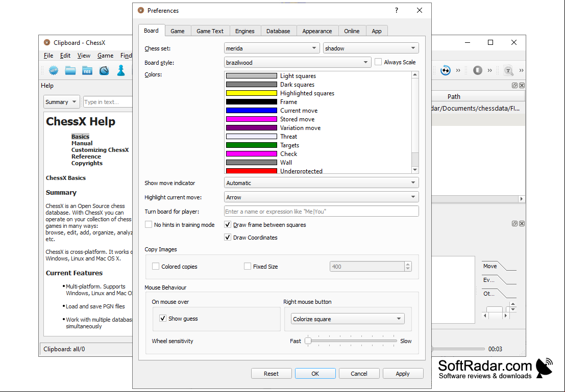The height and width of the screenshot is (392, 565).
Task: Enable Colored copies checkbox
Action: point(156,267)
